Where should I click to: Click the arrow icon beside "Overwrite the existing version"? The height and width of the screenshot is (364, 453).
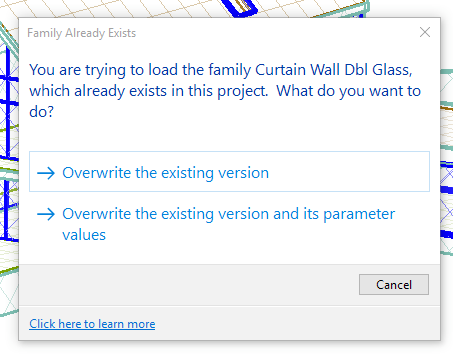pyautogui.click(x=46, y=173)
